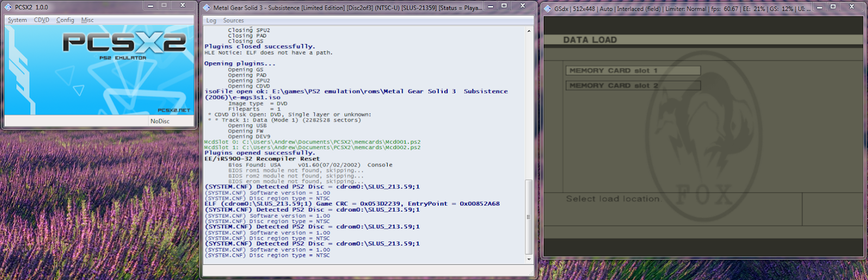Click the console log scrollbar thumb
The image size is (868, 280).
529,217
